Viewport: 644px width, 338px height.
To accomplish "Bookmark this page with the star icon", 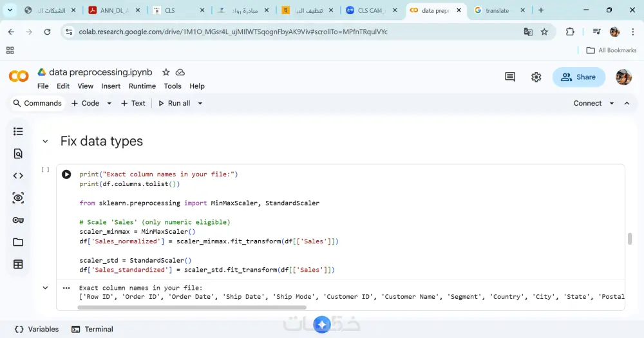I will [544, 32].
